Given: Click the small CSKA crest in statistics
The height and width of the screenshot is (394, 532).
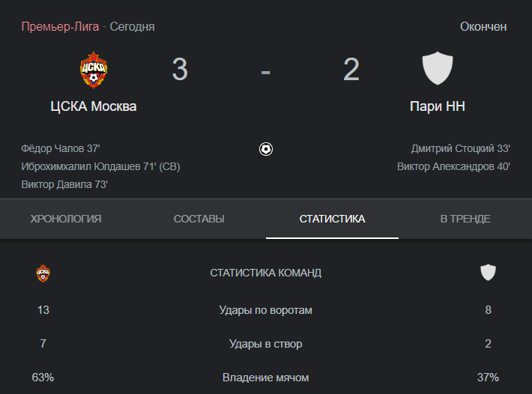Looking at the screenshot, I should click(x=43, y=273).
